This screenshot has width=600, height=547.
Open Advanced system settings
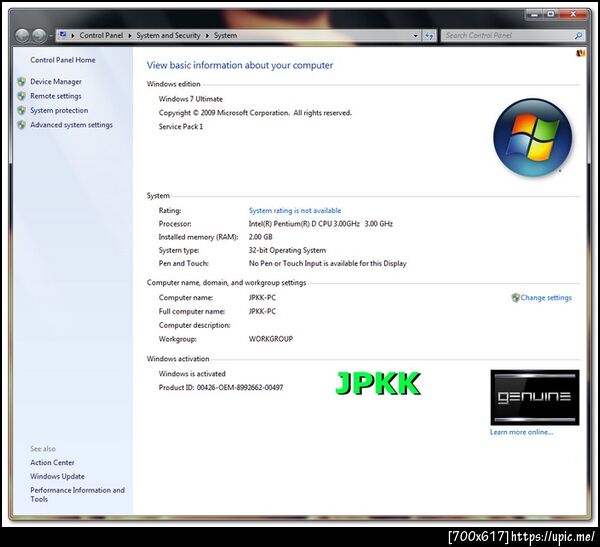(x=71, y=125)
